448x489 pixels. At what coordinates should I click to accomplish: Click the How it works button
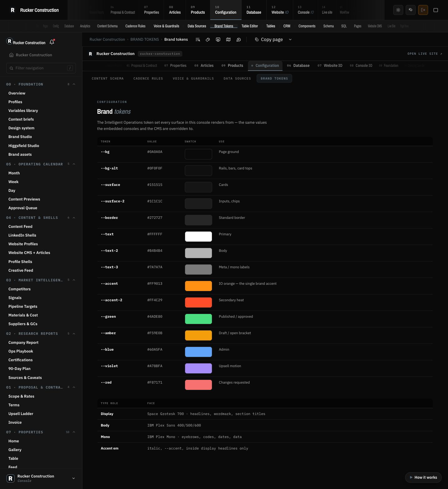[x=423, y=477]
